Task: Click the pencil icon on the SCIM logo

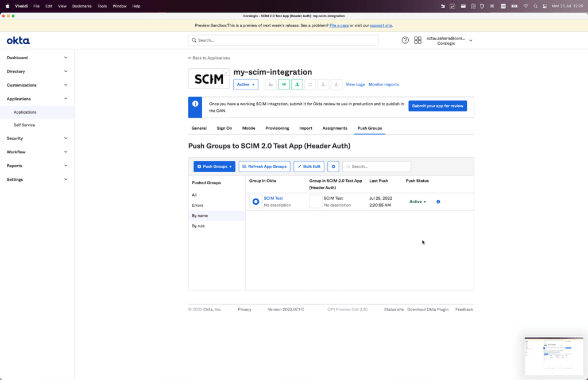Action: 226,72
